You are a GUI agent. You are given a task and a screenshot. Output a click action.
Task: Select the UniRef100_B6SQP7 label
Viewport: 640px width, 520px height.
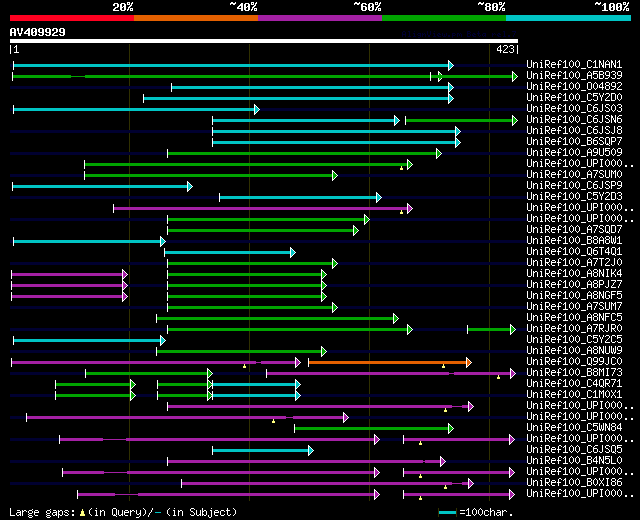[574, 141]
